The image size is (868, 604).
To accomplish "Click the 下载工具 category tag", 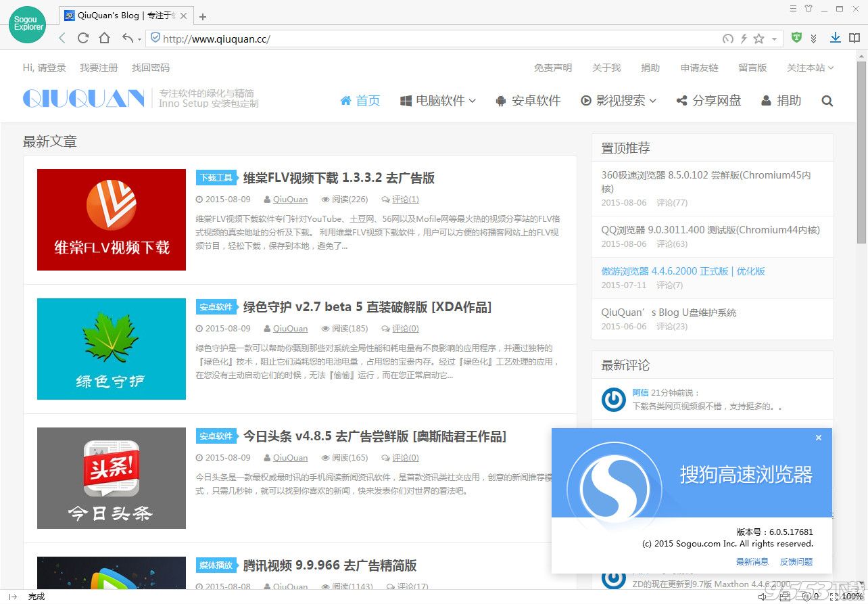I will coord(216,178).
